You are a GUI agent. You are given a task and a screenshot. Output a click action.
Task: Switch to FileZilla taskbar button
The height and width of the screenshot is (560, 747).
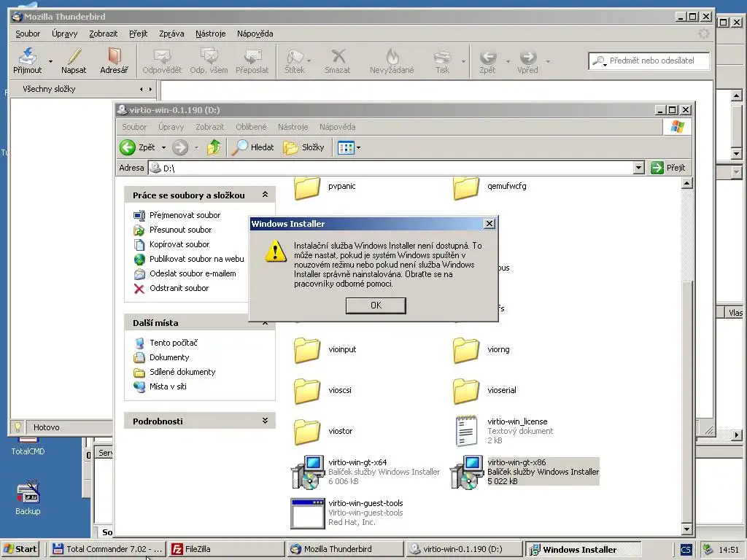point(226,549)
